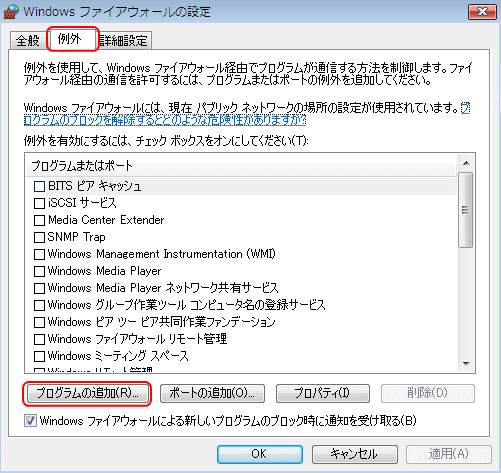Click the Windows Firewall title bar icon
501x473 pixels.
pyautogui.click(x=11, y=11)
